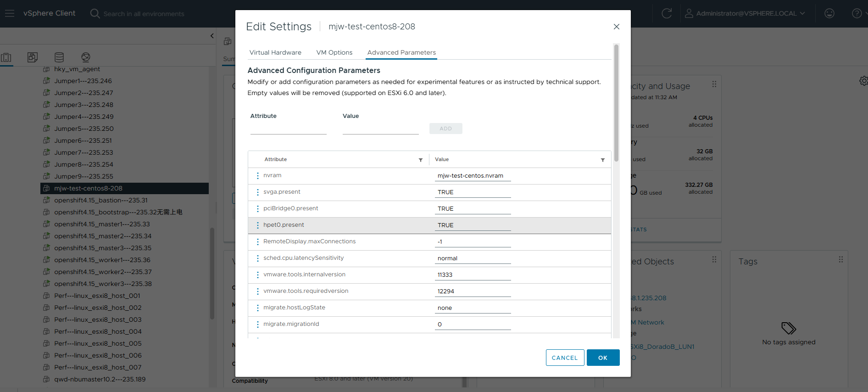Open Administrator@VSPHERE.LOCAL user dropdown

[745, 13]
